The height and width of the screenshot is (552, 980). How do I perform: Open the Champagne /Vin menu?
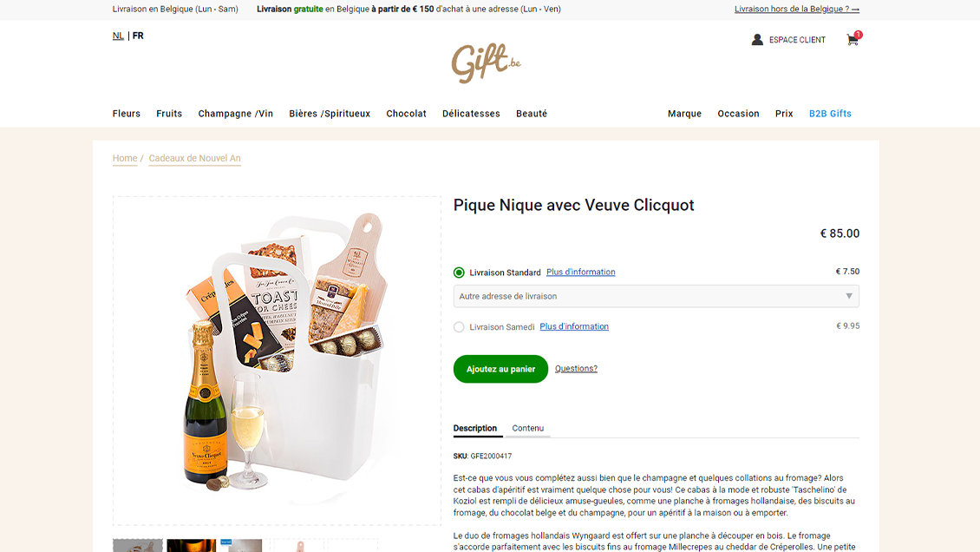tap(236, 114)
